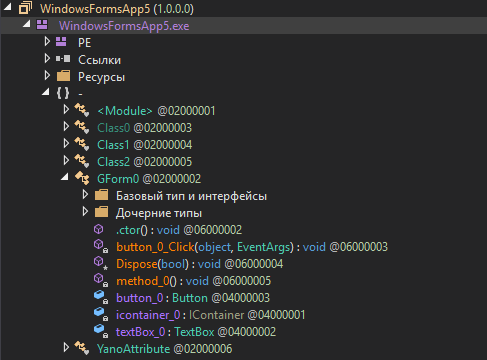The image size is (487, 360).
Task: Expand the Class0 node
Action: click(66, 126)
